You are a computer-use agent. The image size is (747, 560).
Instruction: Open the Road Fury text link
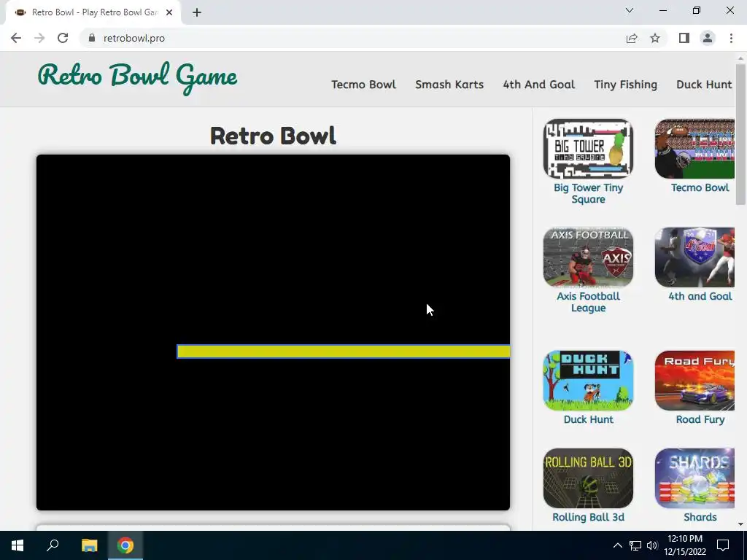[x=700, y=419]
